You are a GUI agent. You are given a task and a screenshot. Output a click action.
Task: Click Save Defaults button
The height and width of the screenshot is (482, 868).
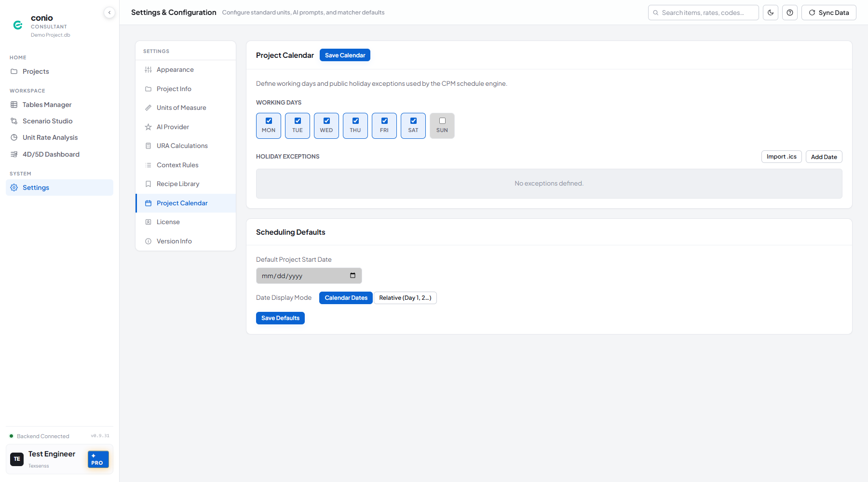tap(280, 318)
